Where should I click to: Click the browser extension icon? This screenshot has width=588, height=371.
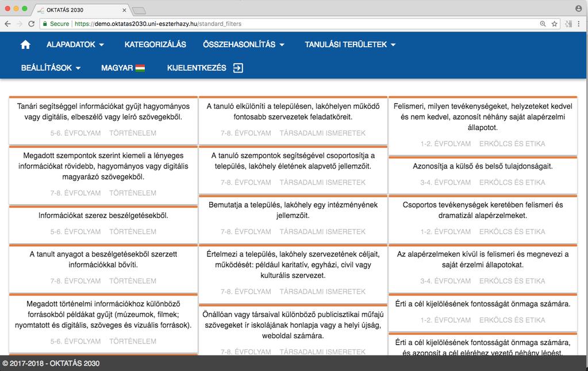coord(568,24)
